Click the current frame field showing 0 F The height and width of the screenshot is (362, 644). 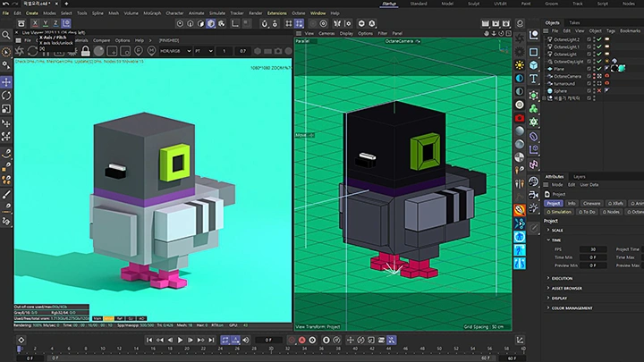268,340
